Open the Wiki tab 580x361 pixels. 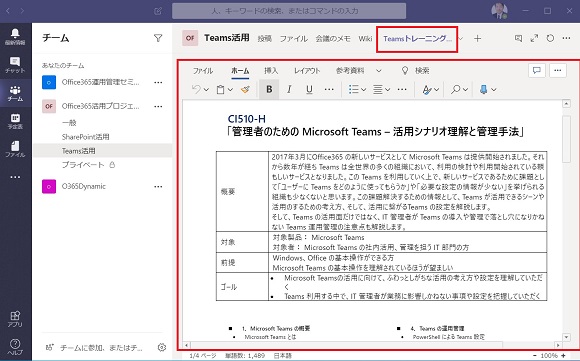tap(365, 38)
